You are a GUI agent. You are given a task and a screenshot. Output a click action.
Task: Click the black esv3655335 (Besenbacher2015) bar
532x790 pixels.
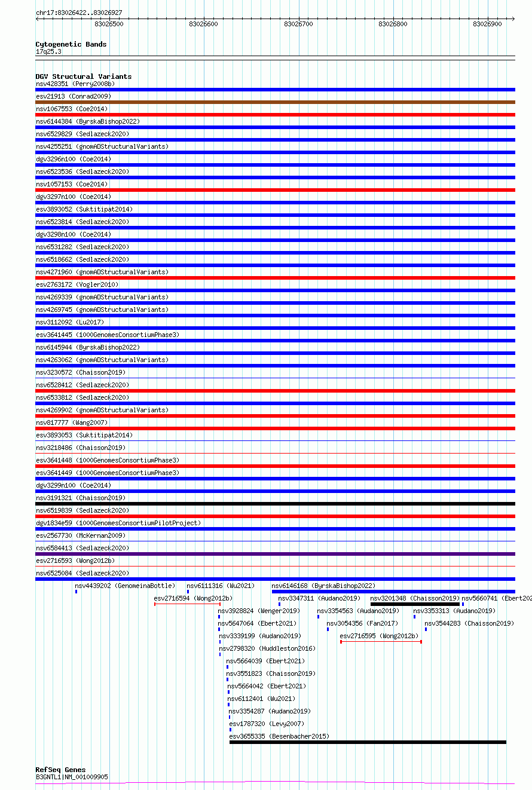click(368, 742)
